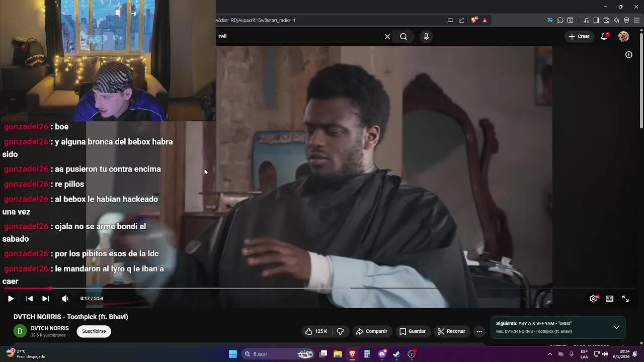
Task: Open the Brave Wallet icon
Action: [606, 20]
